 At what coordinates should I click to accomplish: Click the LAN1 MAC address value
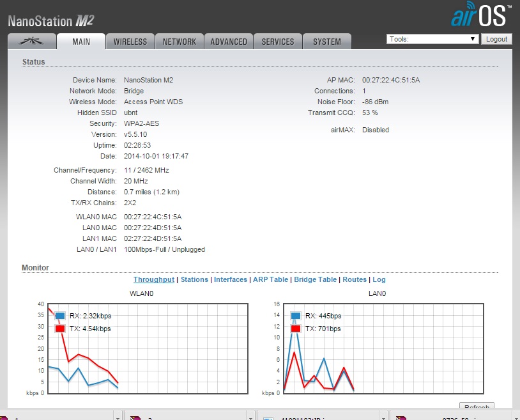tap(153, 238)
